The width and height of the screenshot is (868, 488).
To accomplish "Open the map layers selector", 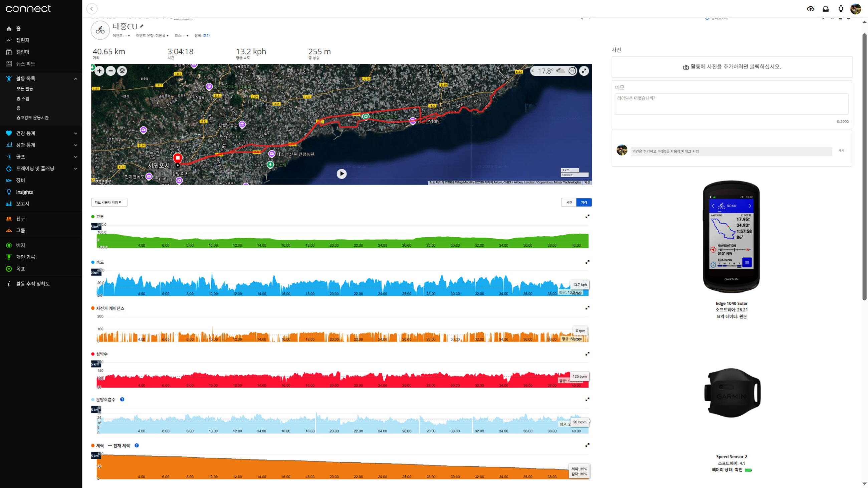I will point(122,71).
